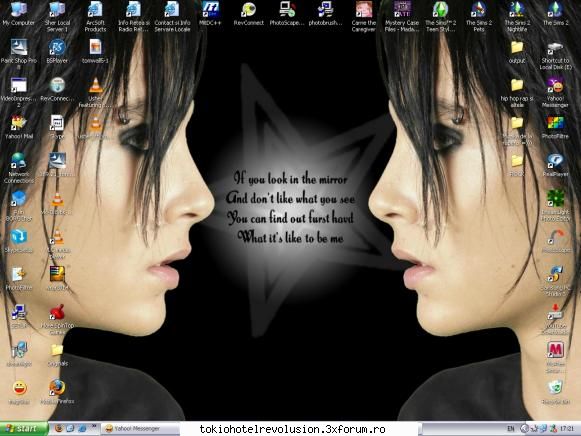Select the Yahoo! Mail desktop shortcut
581x436 pixels.
pyautogui.click(x=19, y=127)
